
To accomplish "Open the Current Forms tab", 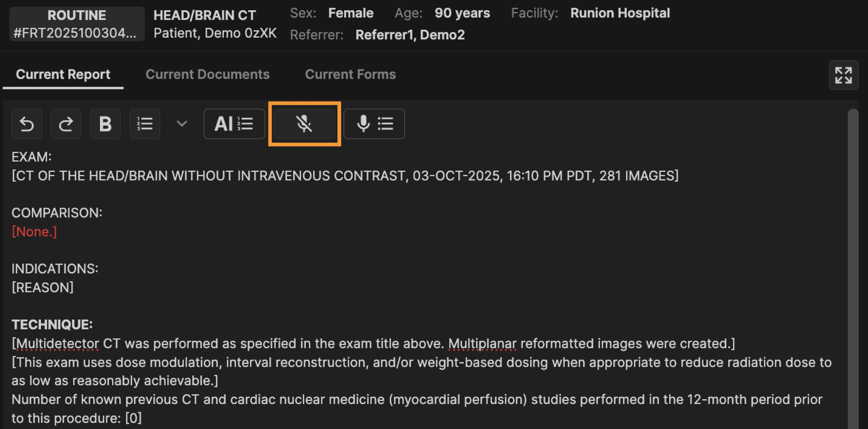I will point(350,74).
